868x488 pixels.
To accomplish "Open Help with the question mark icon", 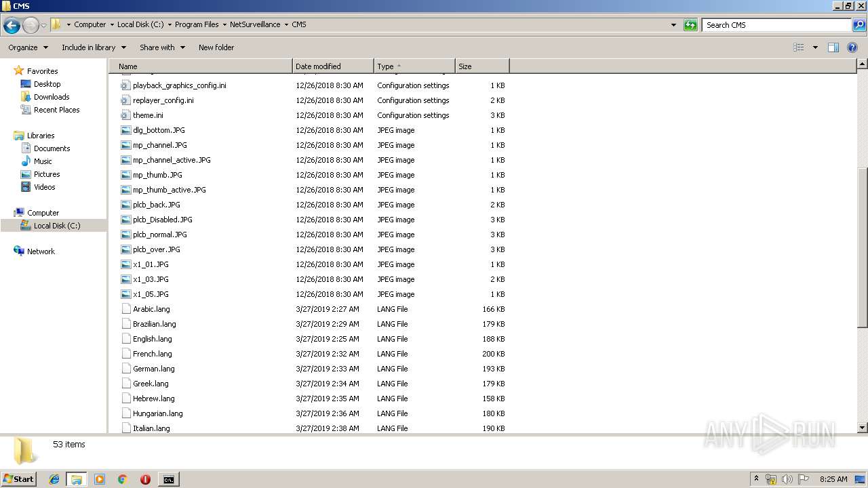I will pyautogui.click(x=853, y=47).
